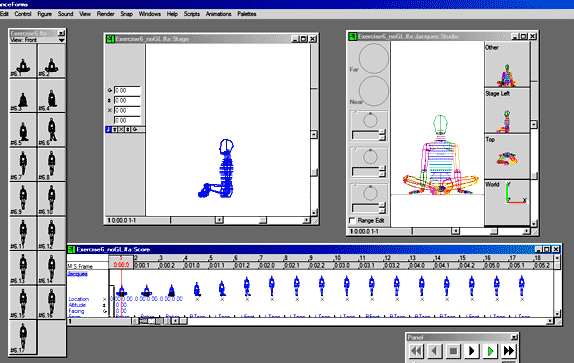Image resolution: width=574 pixels, height=363 pixels.
Task: Select the Jacques track label in Score
Action: (x=78, y=274)
